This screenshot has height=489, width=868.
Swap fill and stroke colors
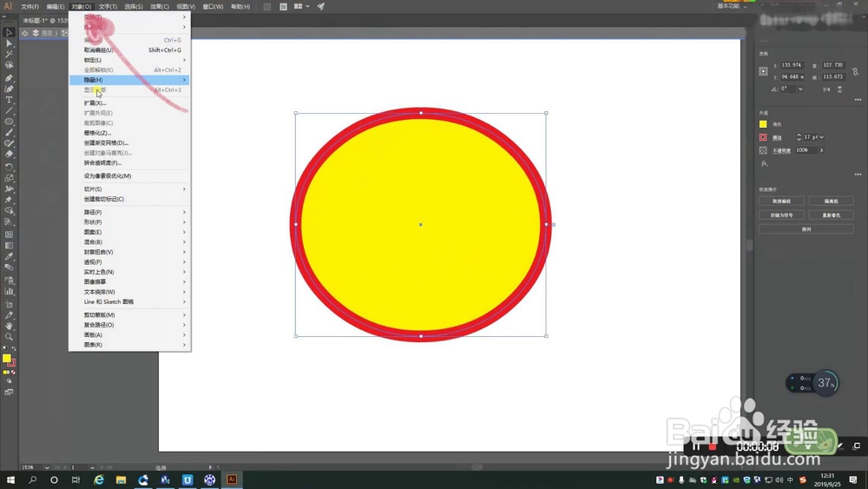pyautogui.click(x=14, y=349)
